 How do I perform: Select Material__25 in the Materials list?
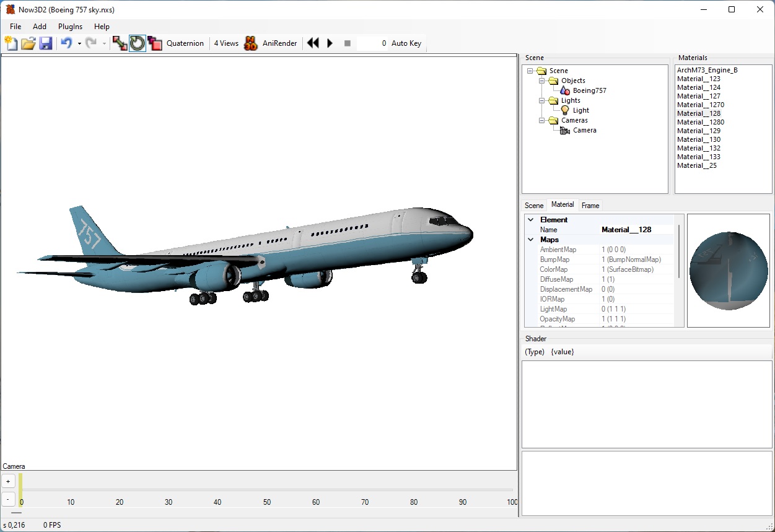tap(697, 165)
